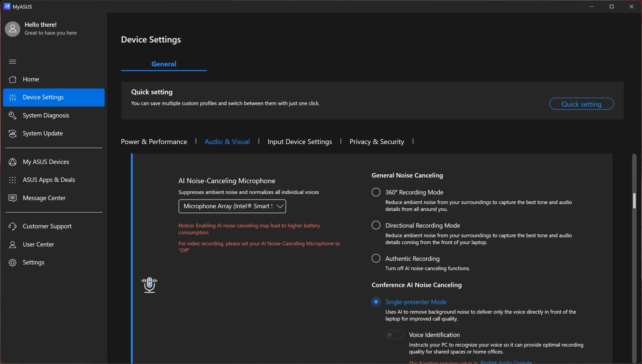The image size is (642, 364).
Task: Click the MyASUS logo in the title bar
Action: click(7, 6)
